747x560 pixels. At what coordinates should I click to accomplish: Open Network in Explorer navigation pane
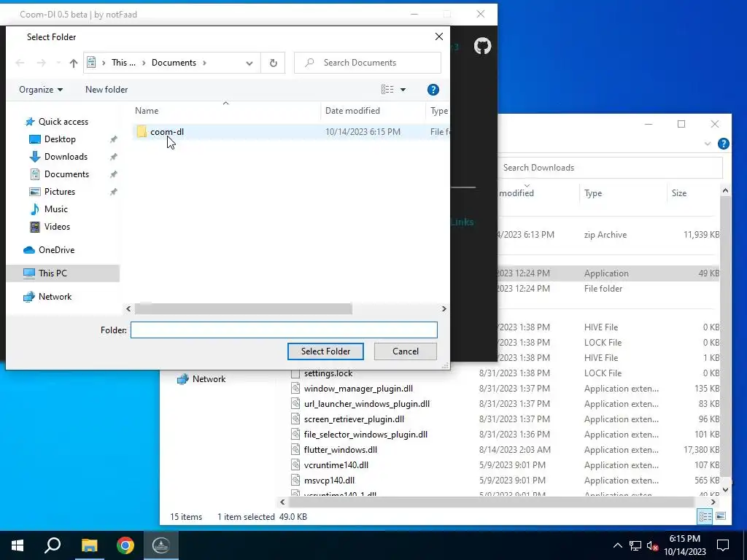[209, 379]
